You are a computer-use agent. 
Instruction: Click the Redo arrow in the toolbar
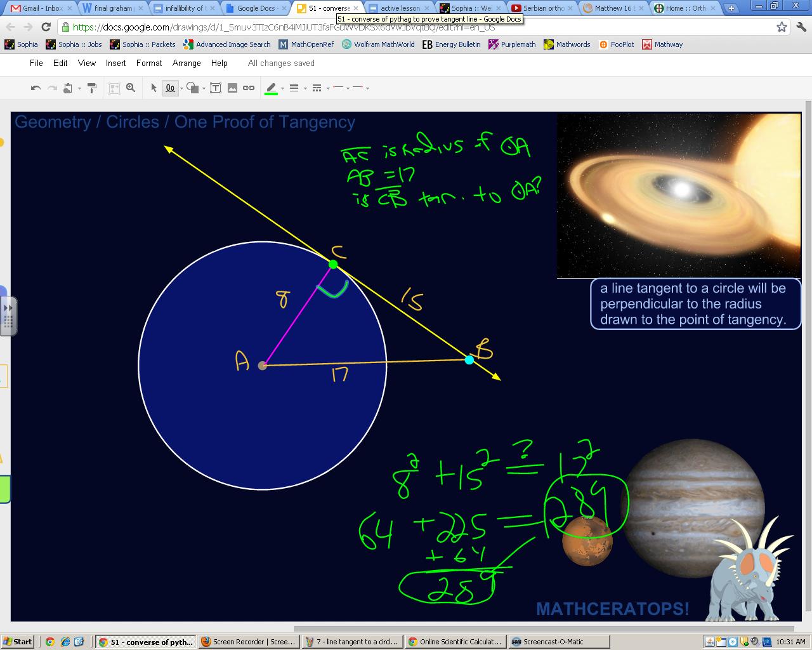[52, 88]
